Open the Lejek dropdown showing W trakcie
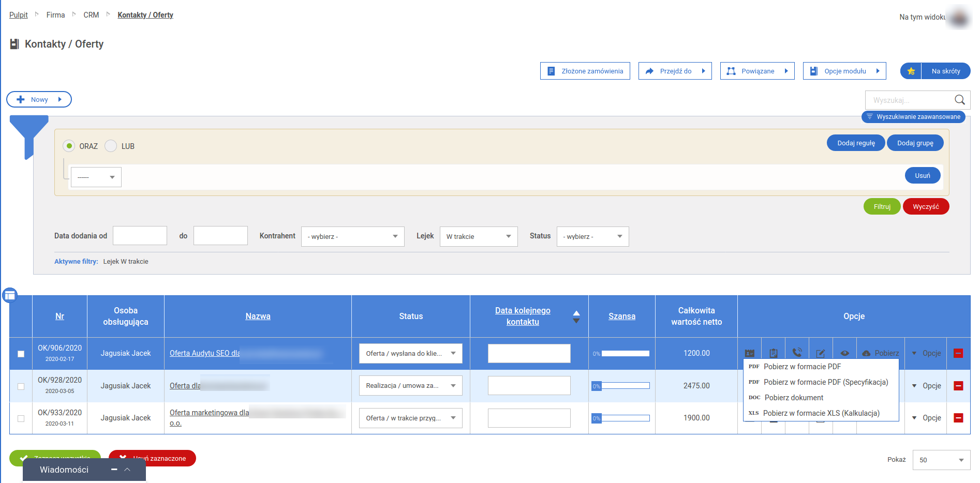This screenshot has height=483, width=980. [x=478, y=237]
